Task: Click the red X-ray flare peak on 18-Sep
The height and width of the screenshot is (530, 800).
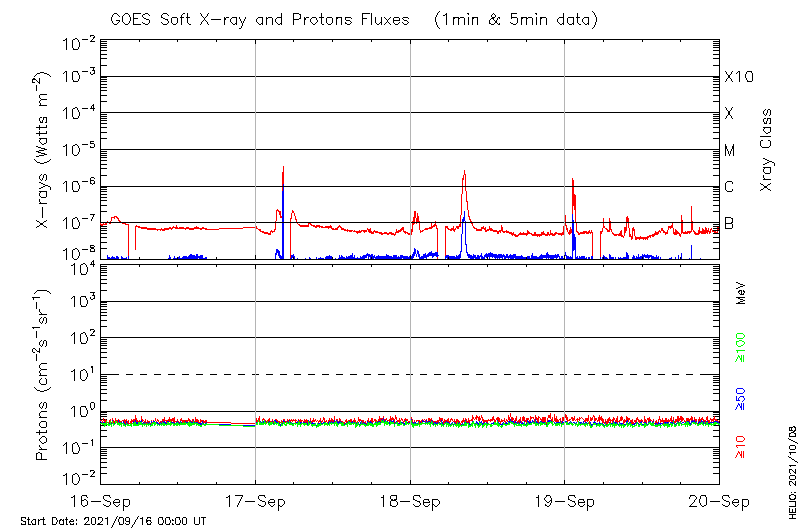Action: pos(464,172)
